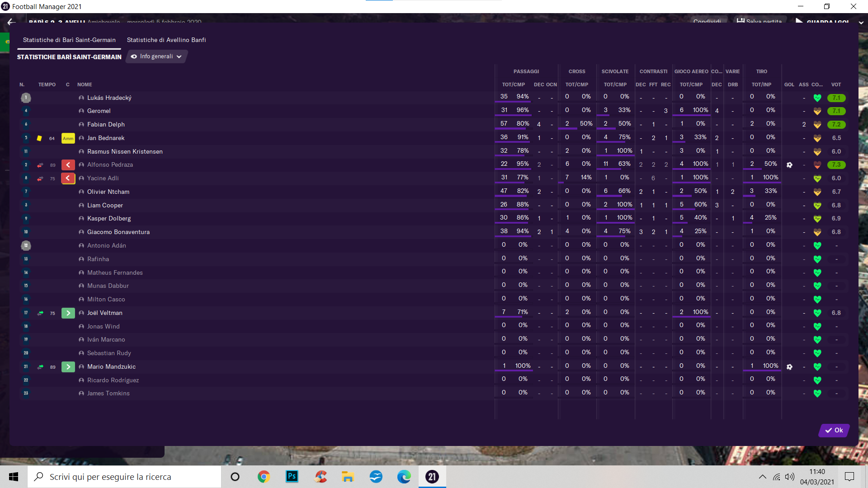
Task: Switch to Statistiche di Avellino Banfi tab
Action: click(x=166, y=40)
